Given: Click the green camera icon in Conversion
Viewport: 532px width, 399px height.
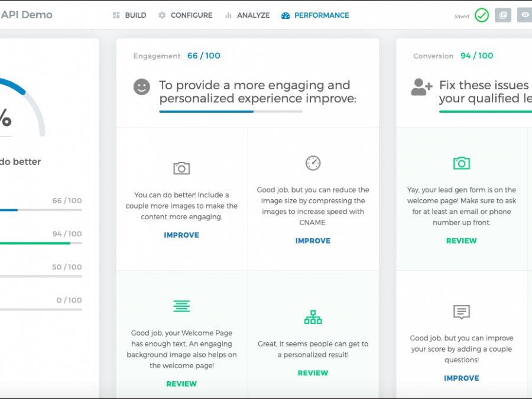Looking at the screenshot, I should tap(461, 163).
